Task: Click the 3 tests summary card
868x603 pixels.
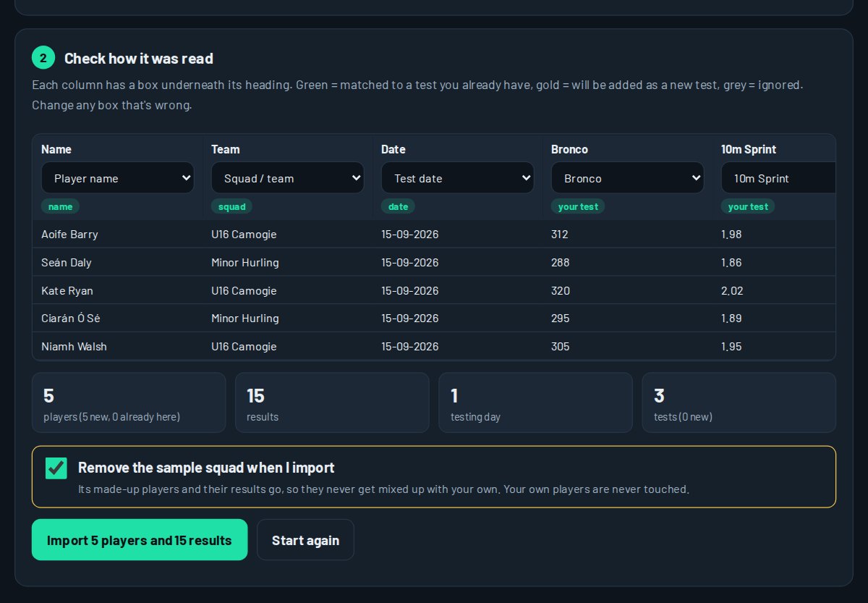Action: point(739,402)
